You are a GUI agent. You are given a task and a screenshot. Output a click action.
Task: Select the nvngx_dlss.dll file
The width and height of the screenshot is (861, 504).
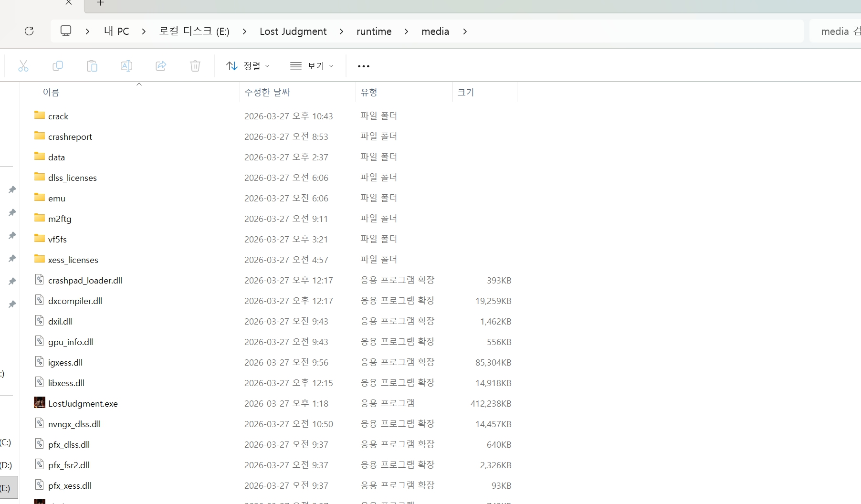pyautogui.click(x=74, y=424)
